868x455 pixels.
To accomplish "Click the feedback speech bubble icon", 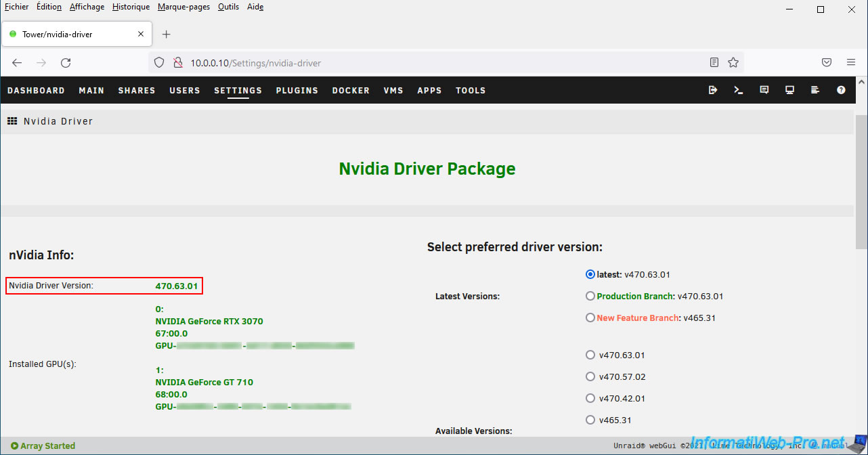I will click(764, 90).
